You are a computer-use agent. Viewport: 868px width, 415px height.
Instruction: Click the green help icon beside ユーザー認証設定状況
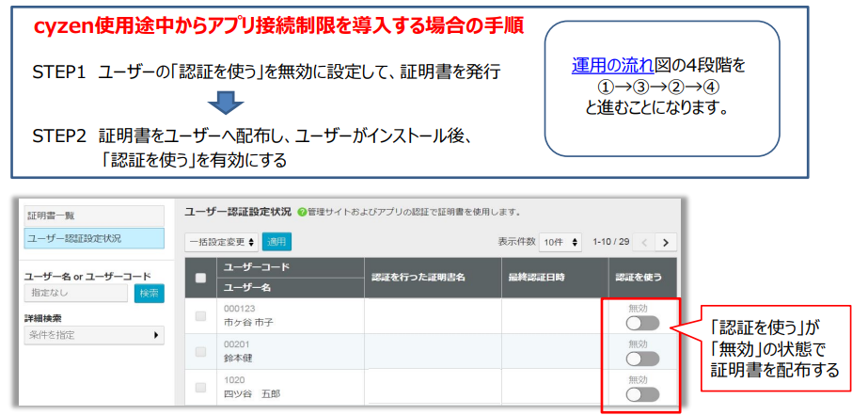click(302, 213)
